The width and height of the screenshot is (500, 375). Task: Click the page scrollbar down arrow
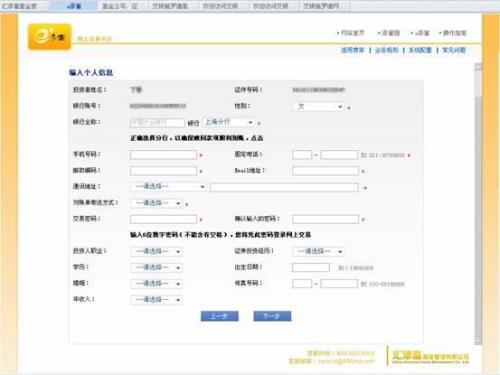click(478, 341)
